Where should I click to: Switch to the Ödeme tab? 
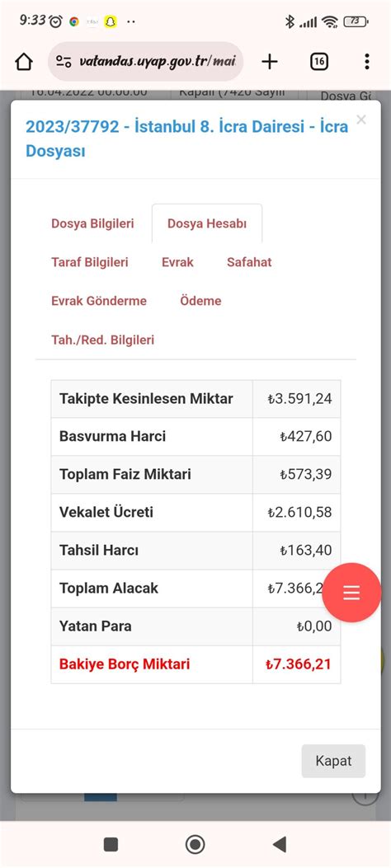click(200, 301)
